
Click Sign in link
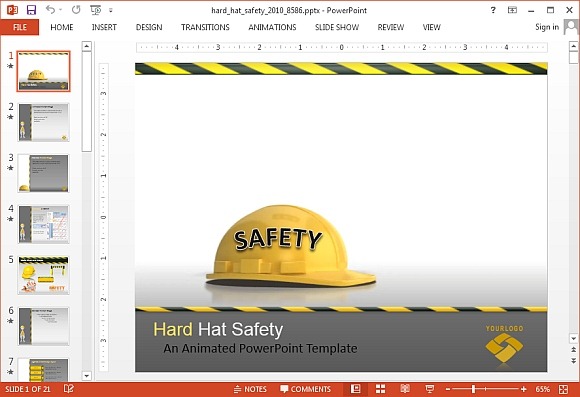coord(547,27)
